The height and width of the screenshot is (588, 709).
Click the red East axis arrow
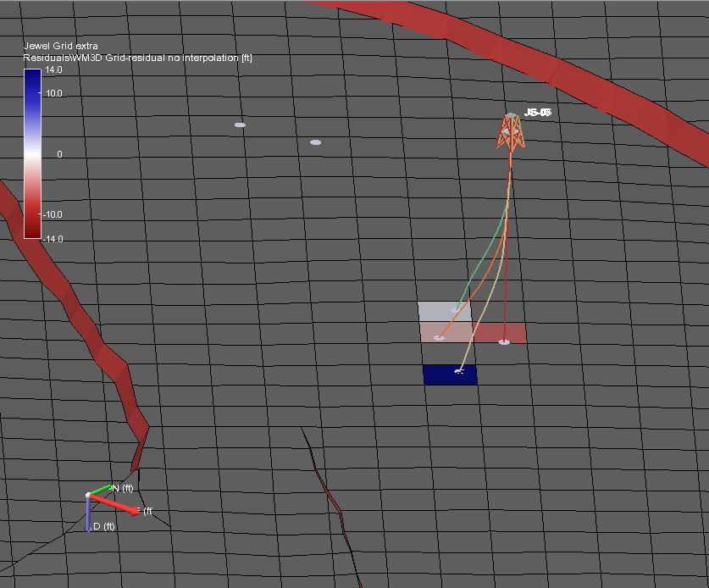(x=119, y=505)
